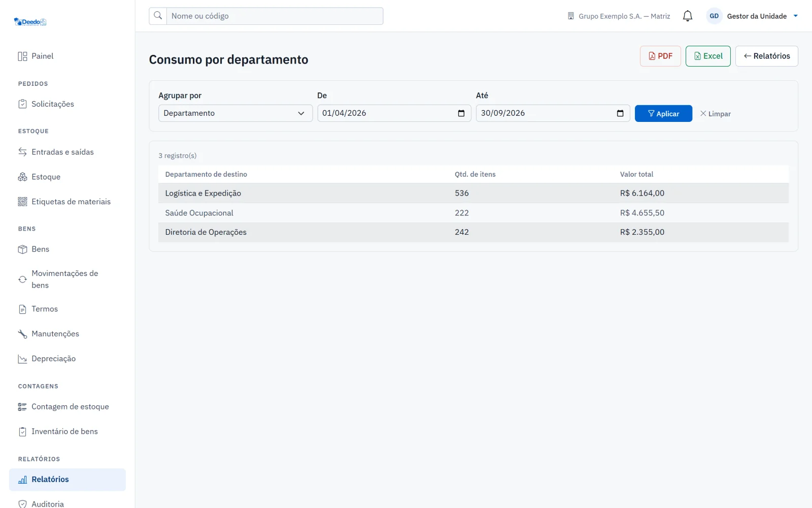Click the company building icon
Screen dimensions: 812x508
[x=571, y=16]
